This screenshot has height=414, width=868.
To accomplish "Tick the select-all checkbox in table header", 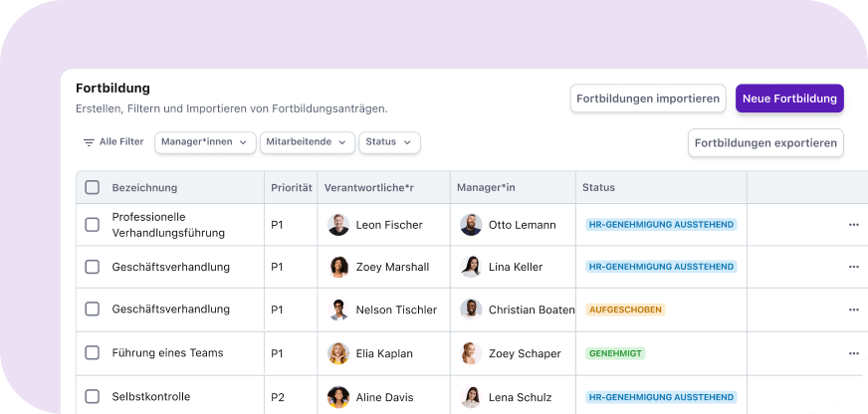I will (93, 187).
